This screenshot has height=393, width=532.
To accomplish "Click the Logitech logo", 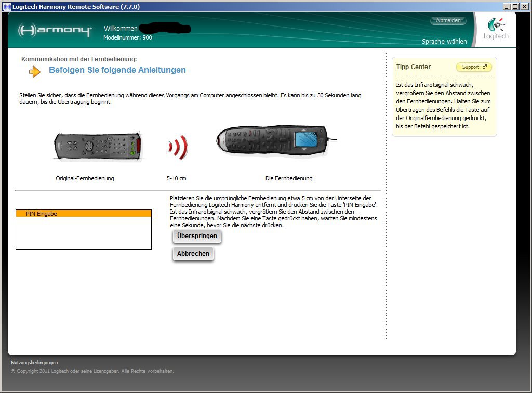I will (x=496, y=30).
